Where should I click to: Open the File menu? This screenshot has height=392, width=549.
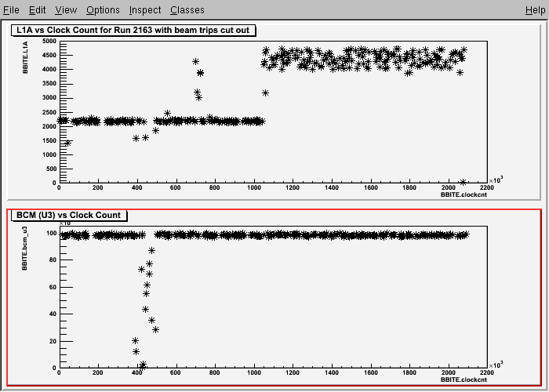pyautogui.click(x=11, y=10)
